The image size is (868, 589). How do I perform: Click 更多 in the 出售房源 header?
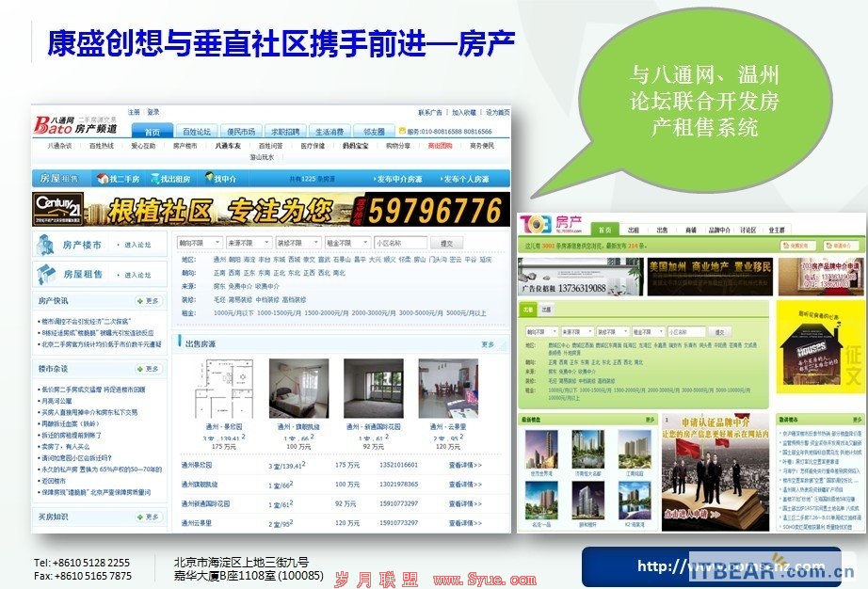pyautogui.click(x=488, y=344)
